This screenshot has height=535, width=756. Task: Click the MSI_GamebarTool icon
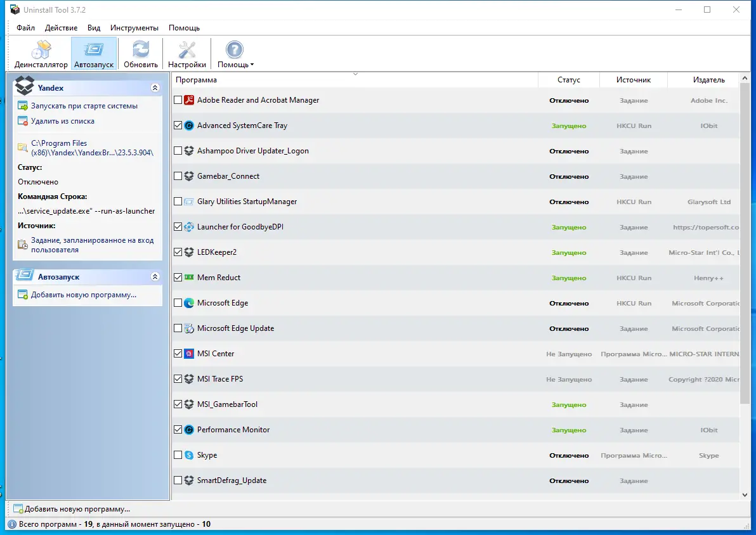(189, 404)
